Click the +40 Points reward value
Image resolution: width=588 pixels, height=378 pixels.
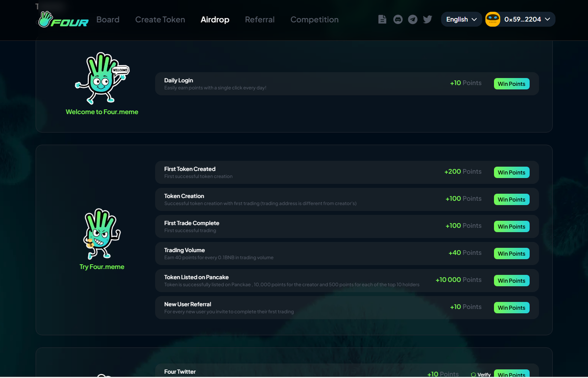coord(465,252)
